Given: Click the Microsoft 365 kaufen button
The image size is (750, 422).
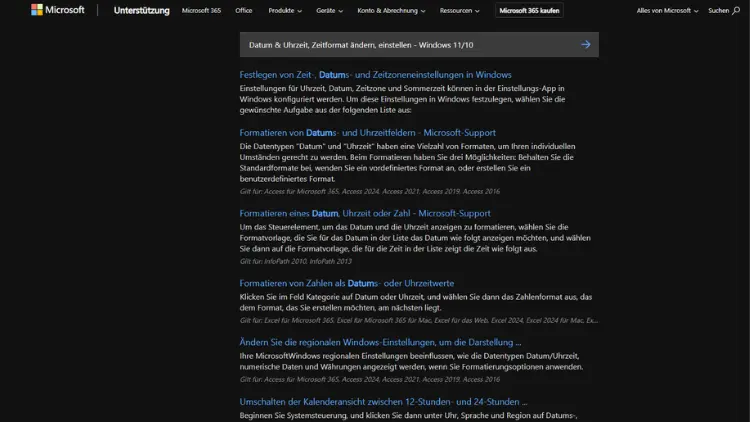Looking at the screenshot, I should tap(529, 11).
